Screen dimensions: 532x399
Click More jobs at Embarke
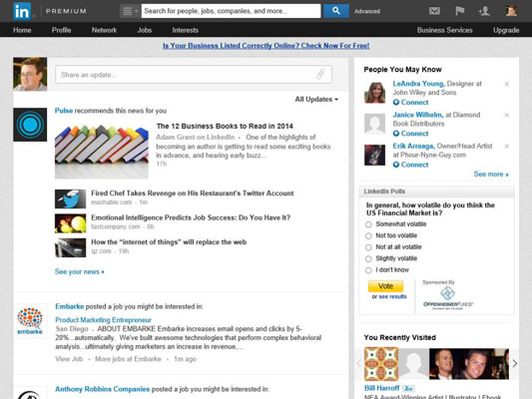(x=128, y=359)
